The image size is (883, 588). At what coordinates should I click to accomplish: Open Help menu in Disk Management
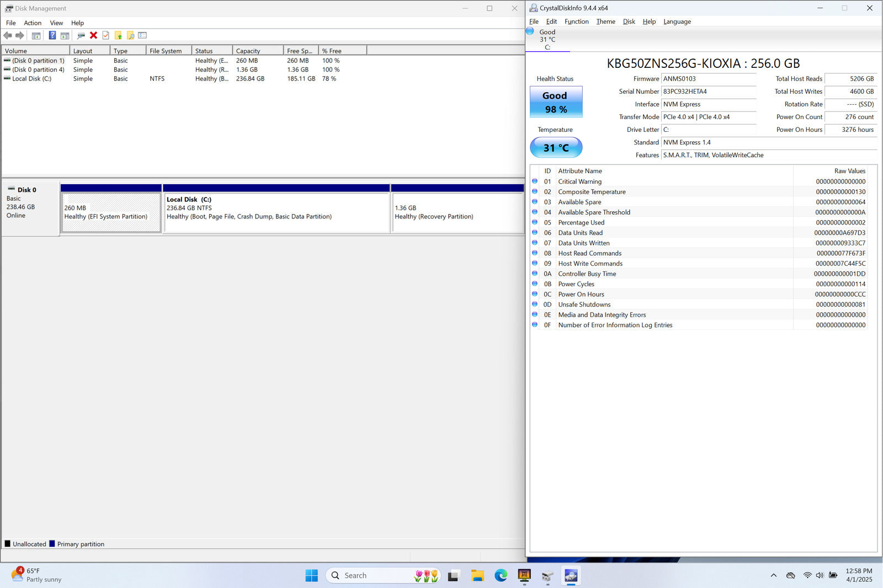pyautogui.click(x=77, y=23)
